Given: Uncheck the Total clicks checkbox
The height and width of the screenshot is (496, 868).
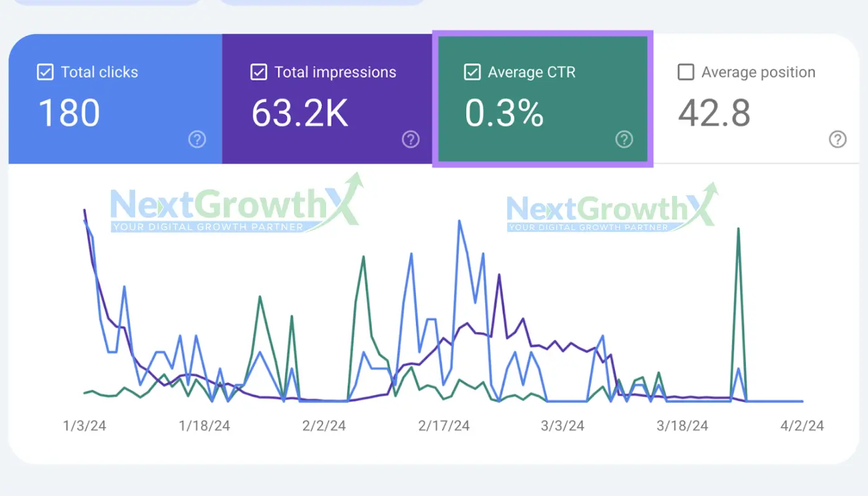Looking at the screenshot, I should (45, 73).
